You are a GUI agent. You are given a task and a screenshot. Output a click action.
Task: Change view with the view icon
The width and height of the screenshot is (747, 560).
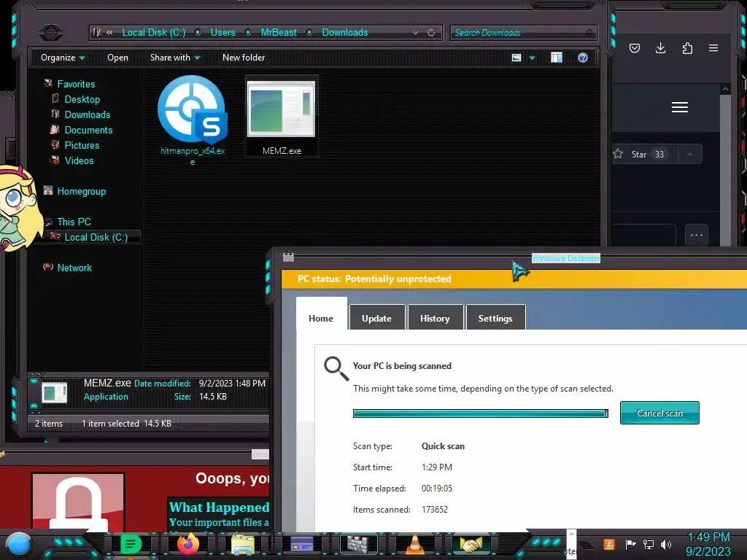click(516, 58)
